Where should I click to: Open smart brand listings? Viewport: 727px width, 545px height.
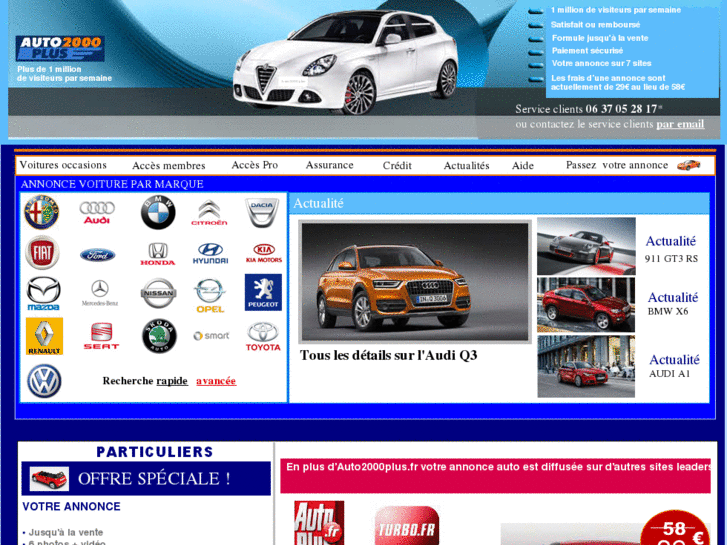(x=211, y=335)
